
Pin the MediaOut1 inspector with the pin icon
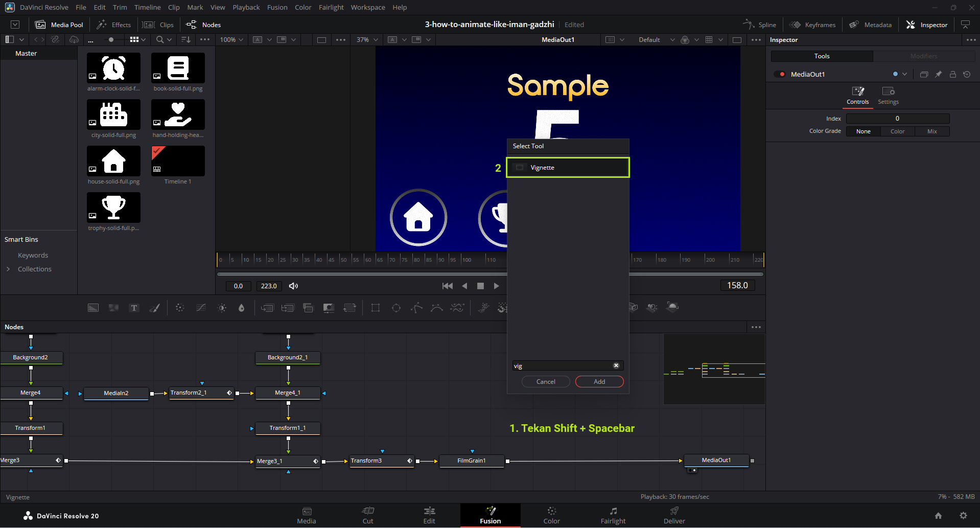pyautogui.click(x=938, y=74)
